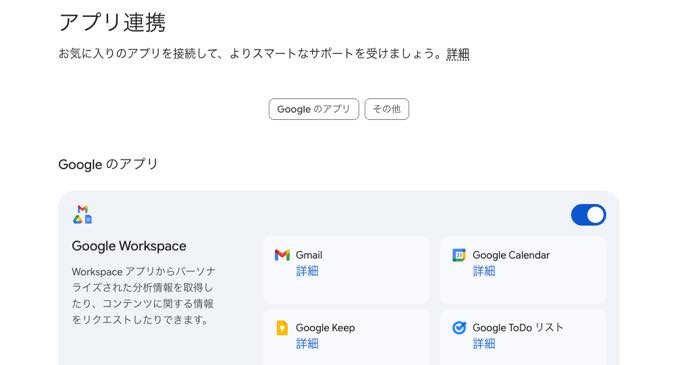680x365 pixels.
Task: Click the Gmail label text
Action: click(309, 255)
